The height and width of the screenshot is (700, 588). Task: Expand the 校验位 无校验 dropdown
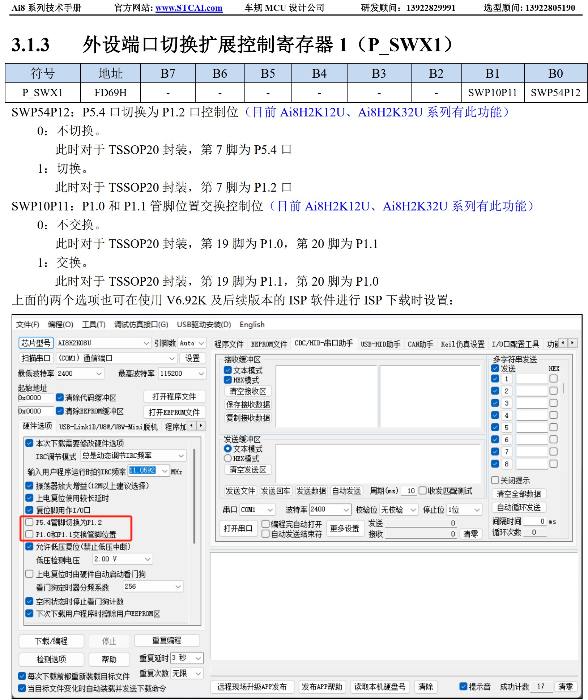pos(399,509)
